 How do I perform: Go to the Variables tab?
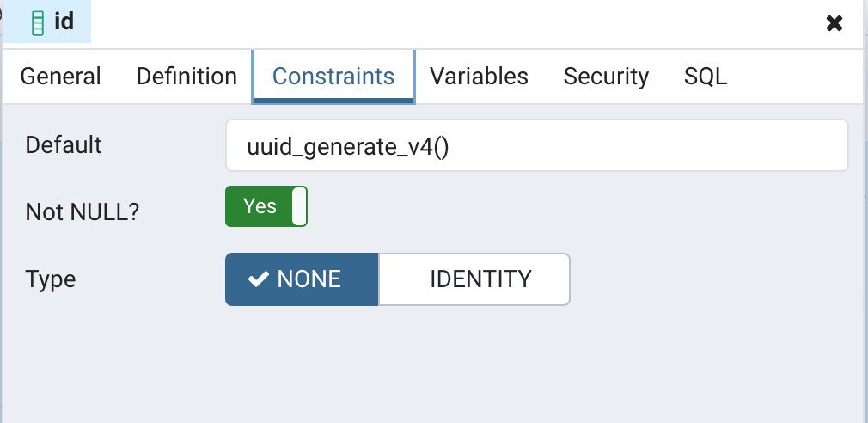coord(479,77)
